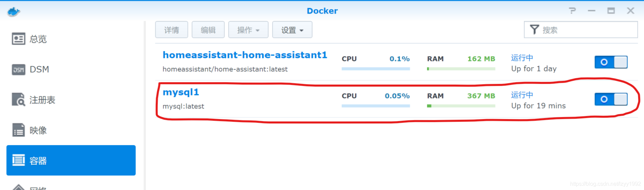The image size is (644, 190).
Task: Click the 容器 container sidebar icon
Action: pyautogui.click(x=18, y=160)
